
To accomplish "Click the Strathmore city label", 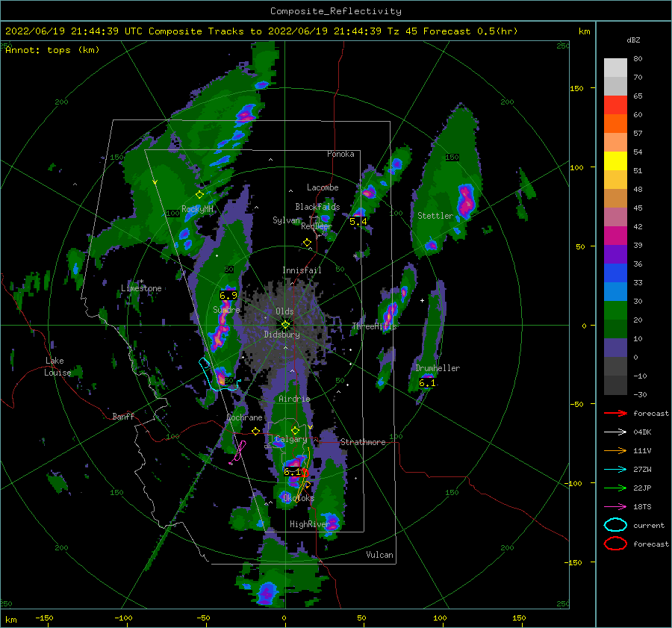I will pyautogui.click(x=363, y=442).
